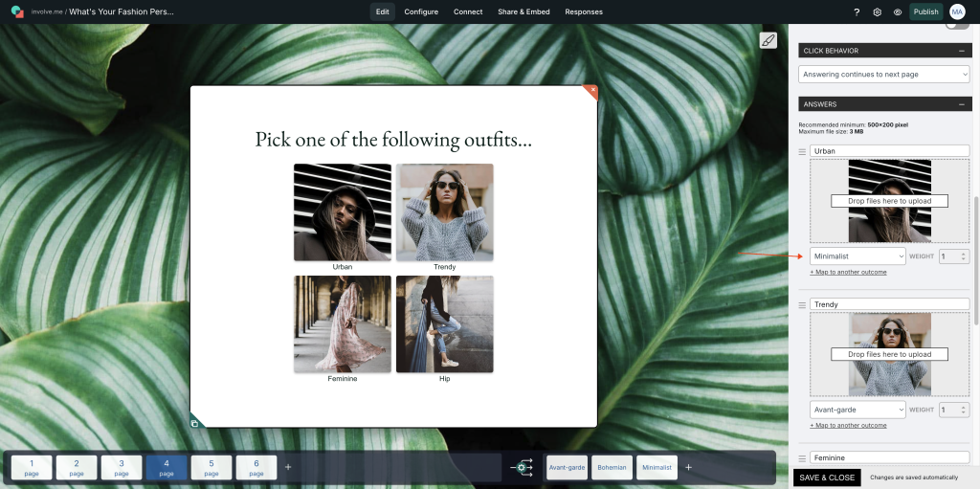The height and width of the screenshot is (489, 980).
Task: Open the click behavior dropdown
Action: 883,75
